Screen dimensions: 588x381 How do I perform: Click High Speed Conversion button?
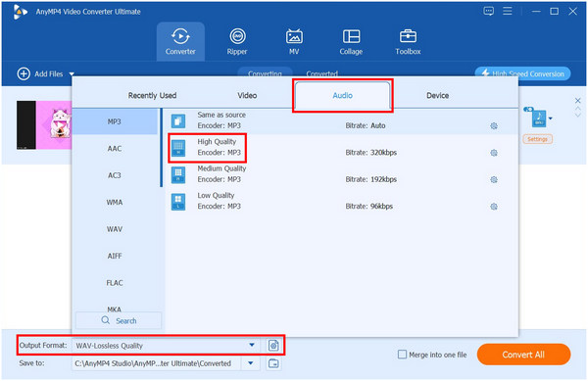522,73
